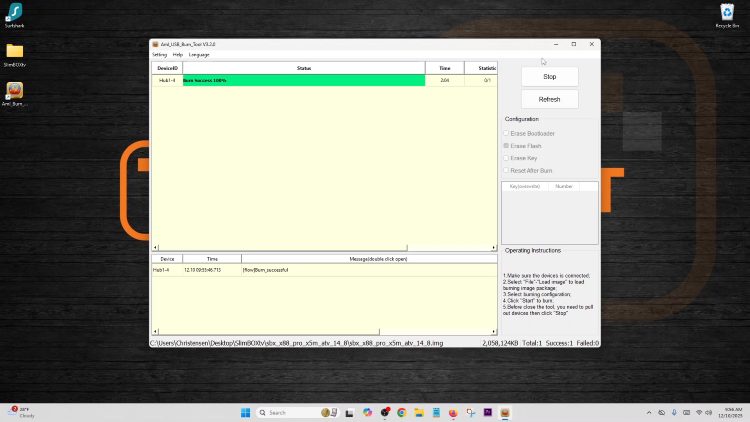The width and height of the screenshot is (750, 422).
Task: Click the Number column header
Action: [564, 186]
